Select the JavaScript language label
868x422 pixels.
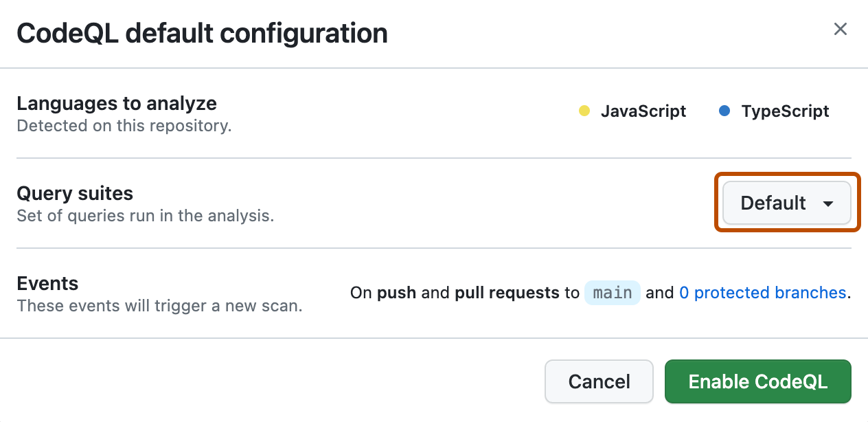coord(643,111)
